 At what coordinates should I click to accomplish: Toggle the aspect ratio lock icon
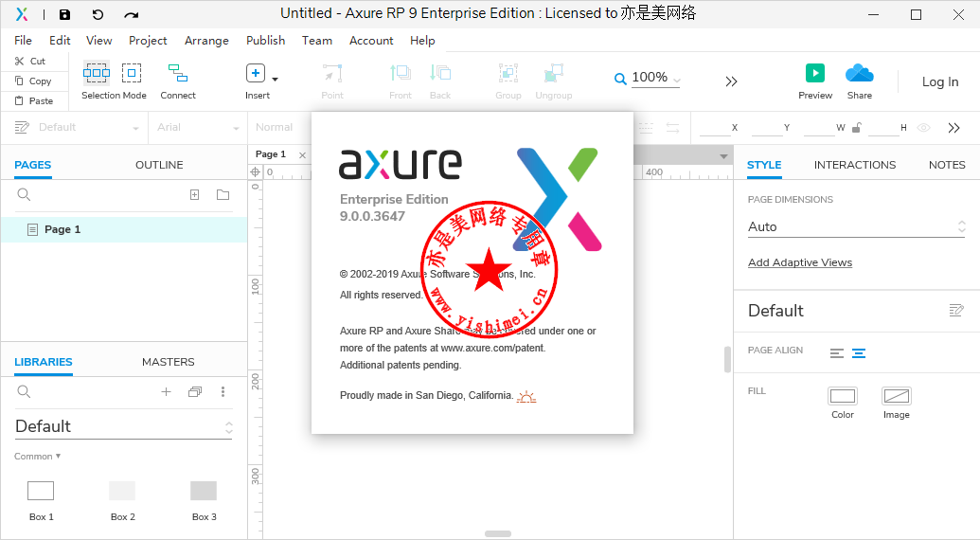[856, 128]
